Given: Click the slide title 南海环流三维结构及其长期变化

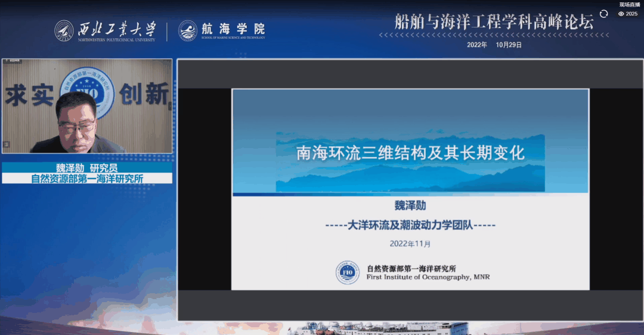Looking at the screenshot, I should (410, 153).
